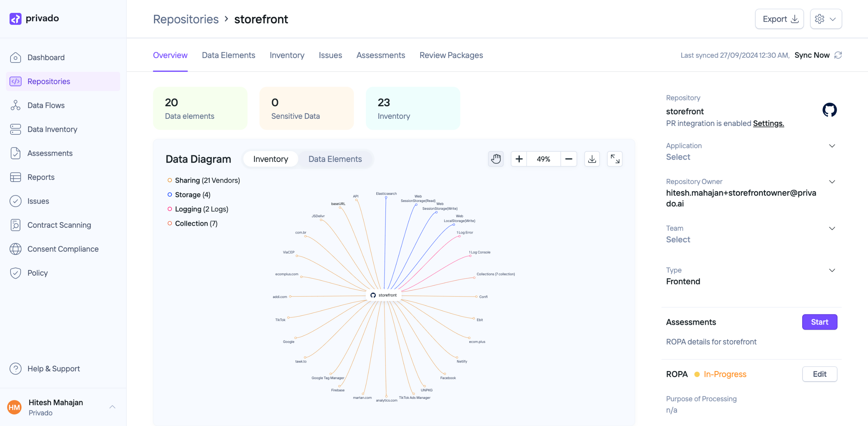Switch diagram view to Data Elements
This screenshot has height=426, width=868.
[335, 159]
